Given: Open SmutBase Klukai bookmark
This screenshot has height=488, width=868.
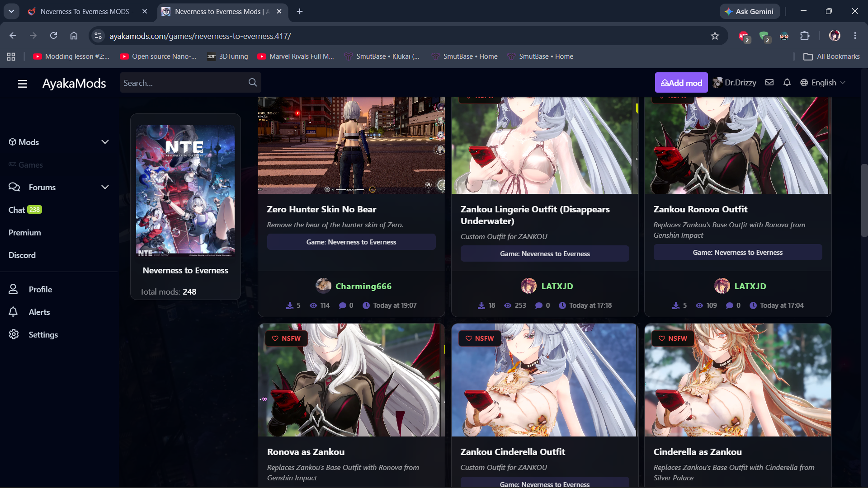Looking at the screenshot, I should click(382, 56).
